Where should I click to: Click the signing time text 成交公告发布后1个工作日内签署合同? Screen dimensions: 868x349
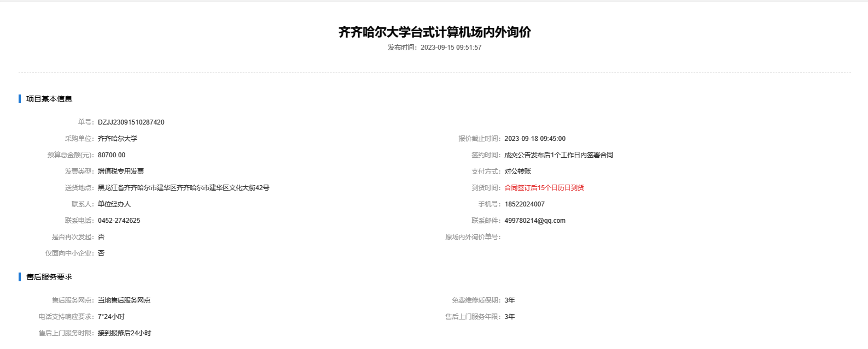tap(558, 155)
